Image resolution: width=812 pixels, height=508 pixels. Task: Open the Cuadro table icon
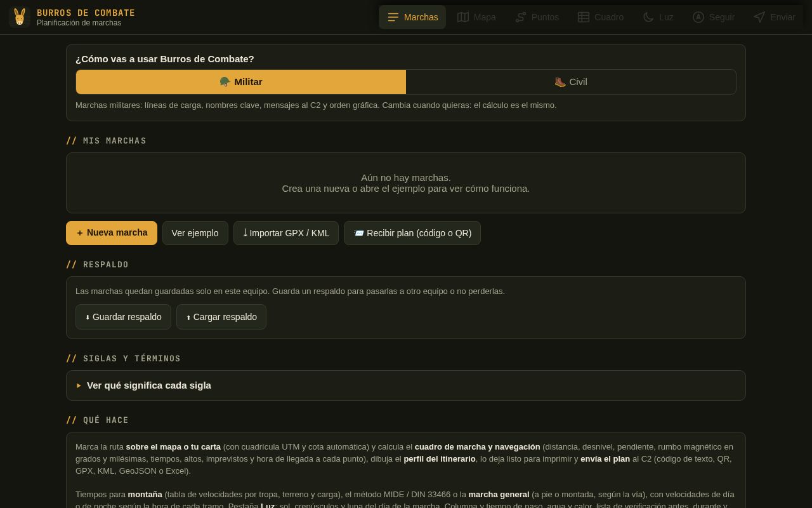point(584,17)
